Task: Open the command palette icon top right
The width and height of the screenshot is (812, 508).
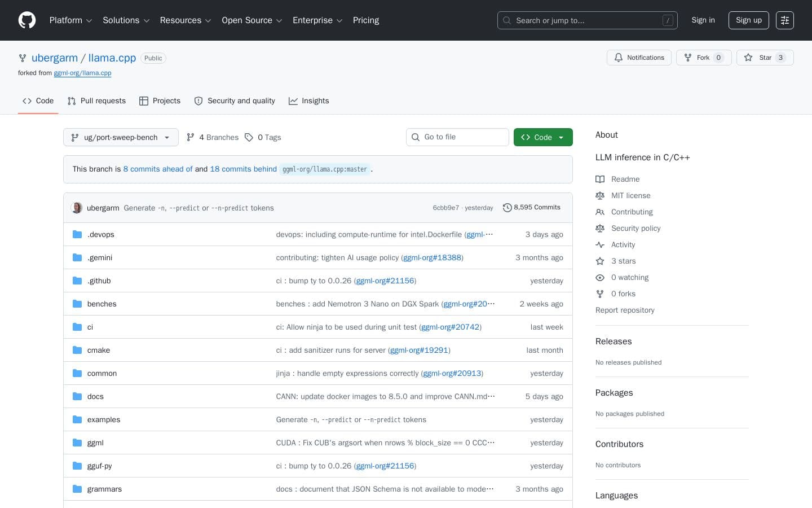Action: (x=785, y=20)
